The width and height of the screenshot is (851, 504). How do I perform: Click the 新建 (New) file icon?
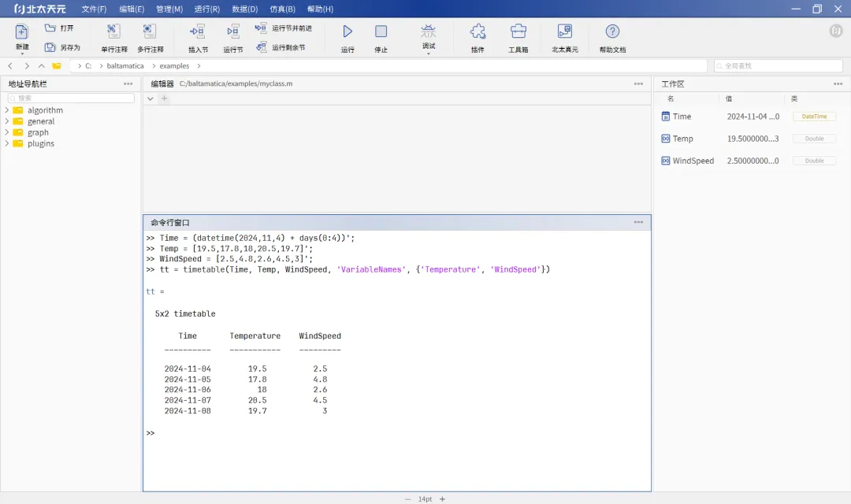click(x=22, y=32)
